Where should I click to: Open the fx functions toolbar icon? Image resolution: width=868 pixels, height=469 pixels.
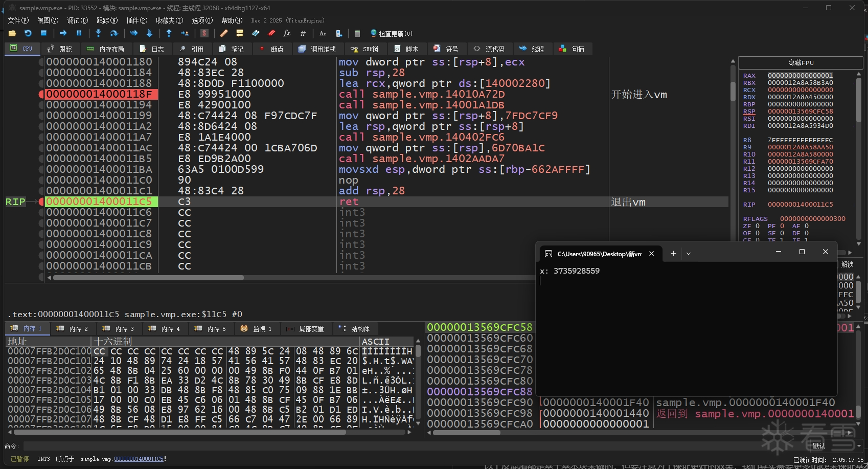click(287, 33)
